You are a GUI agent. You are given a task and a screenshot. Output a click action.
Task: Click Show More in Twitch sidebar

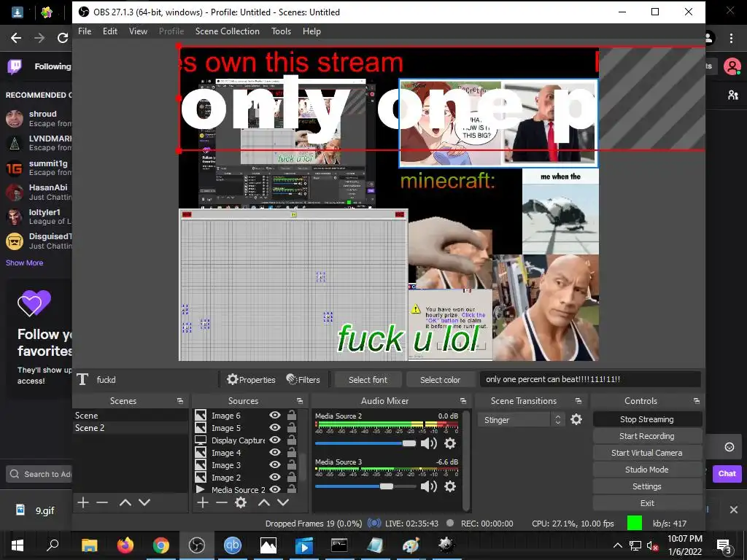24,262
